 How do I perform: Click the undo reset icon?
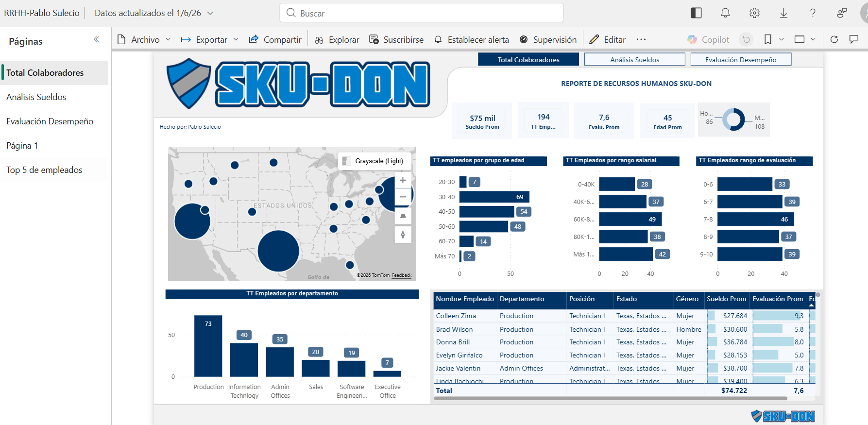point(747,39)
